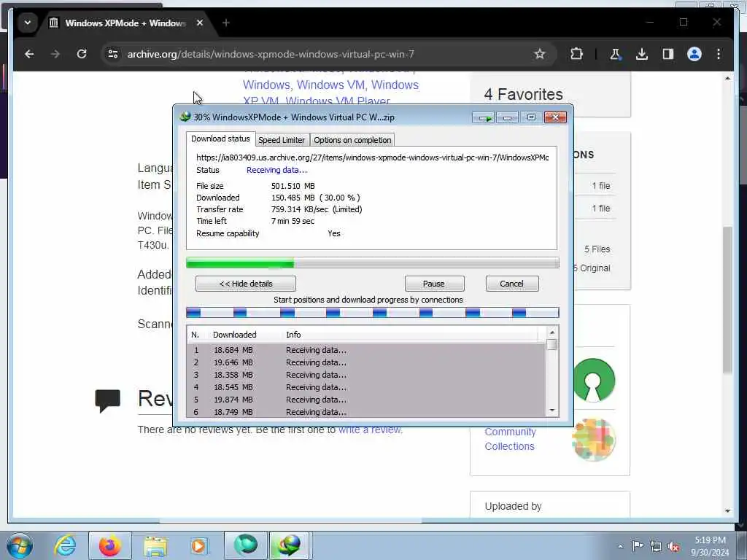Open the network tray icon
Image resolution: width=747 pixels, height=560 pixels.
point(656,546)
